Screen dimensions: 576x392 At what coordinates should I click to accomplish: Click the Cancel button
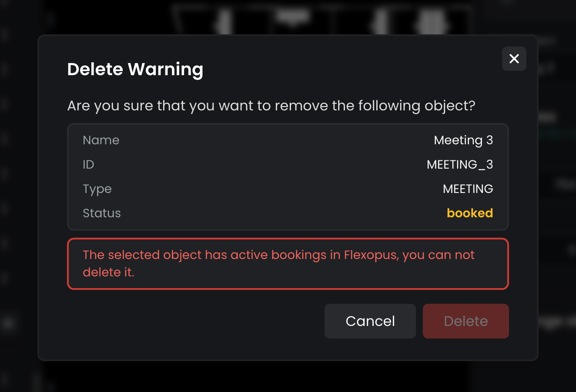(x=370, y=321)
